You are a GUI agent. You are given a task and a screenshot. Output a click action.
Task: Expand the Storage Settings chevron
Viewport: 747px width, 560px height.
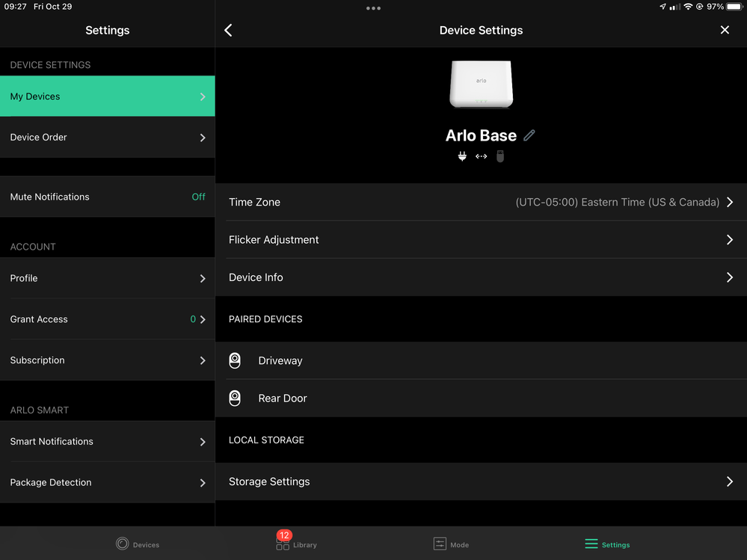[x=730, y=481]
